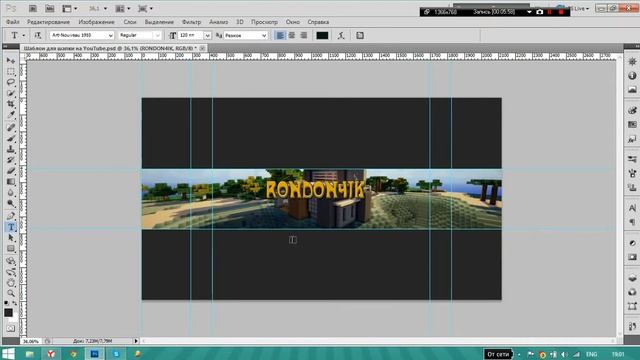
Task: Open the Info panel icon in dock
Action: (x=632, y=76)
